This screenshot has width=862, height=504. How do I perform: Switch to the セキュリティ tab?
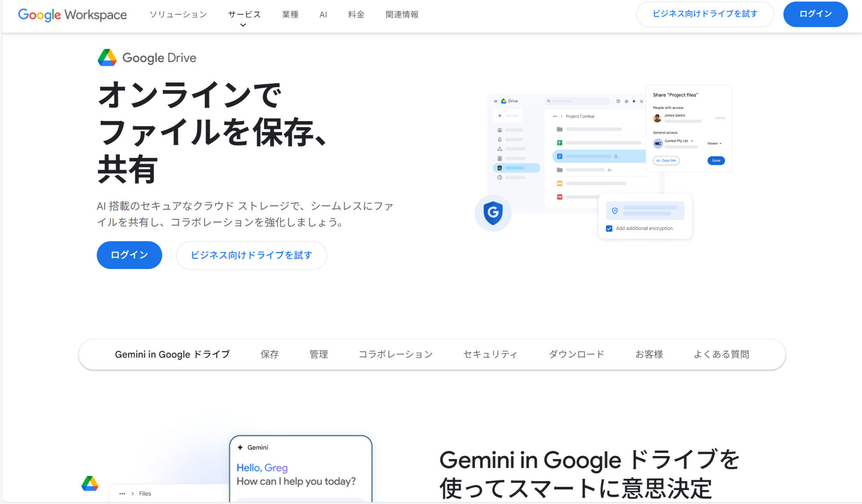coord(490,354)
